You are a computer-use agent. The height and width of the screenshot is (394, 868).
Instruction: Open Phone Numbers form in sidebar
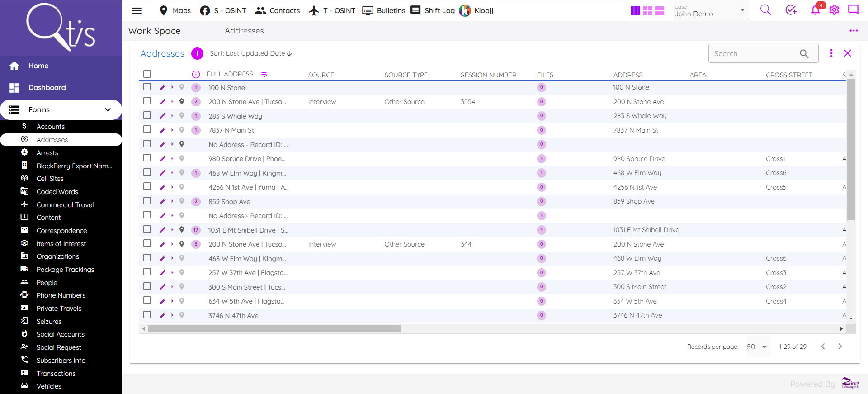pyautogui.click(x=61, y=295)
